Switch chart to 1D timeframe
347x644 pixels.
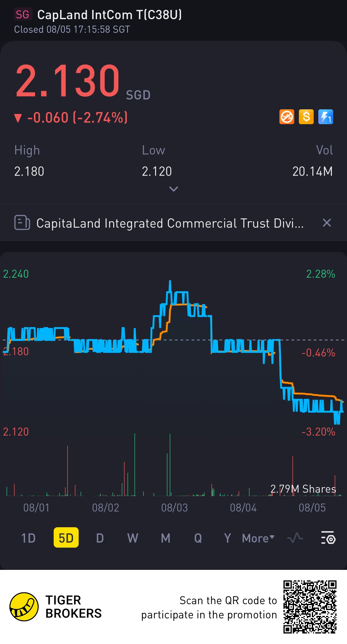[28, 538]
